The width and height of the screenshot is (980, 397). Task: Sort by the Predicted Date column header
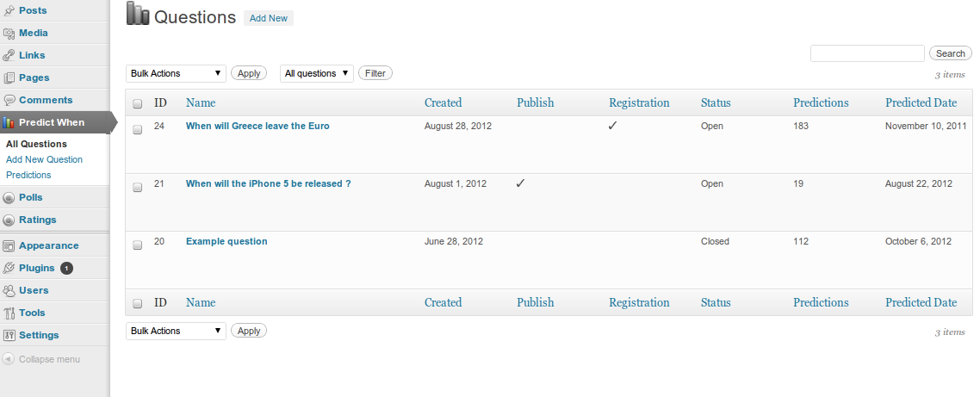(x=921, y=102)
